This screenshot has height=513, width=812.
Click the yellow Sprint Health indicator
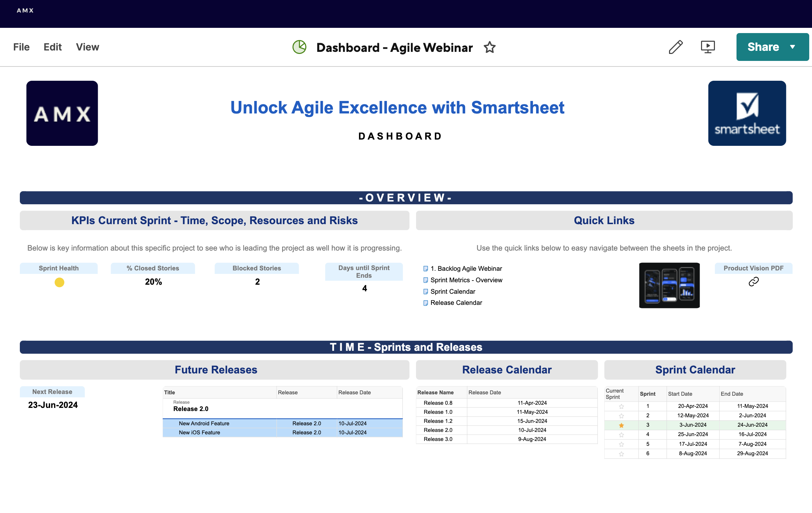(x=59, y=283)
